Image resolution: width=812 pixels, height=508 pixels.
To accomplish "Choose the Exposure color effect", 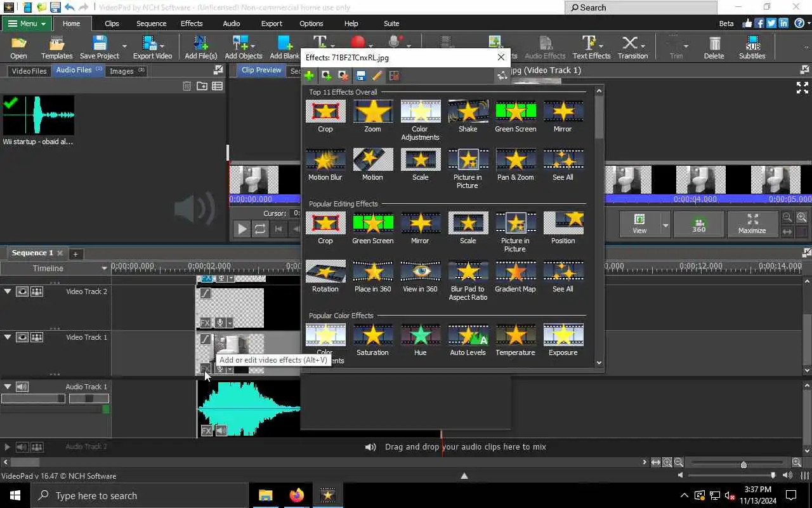I will (563, 340).
